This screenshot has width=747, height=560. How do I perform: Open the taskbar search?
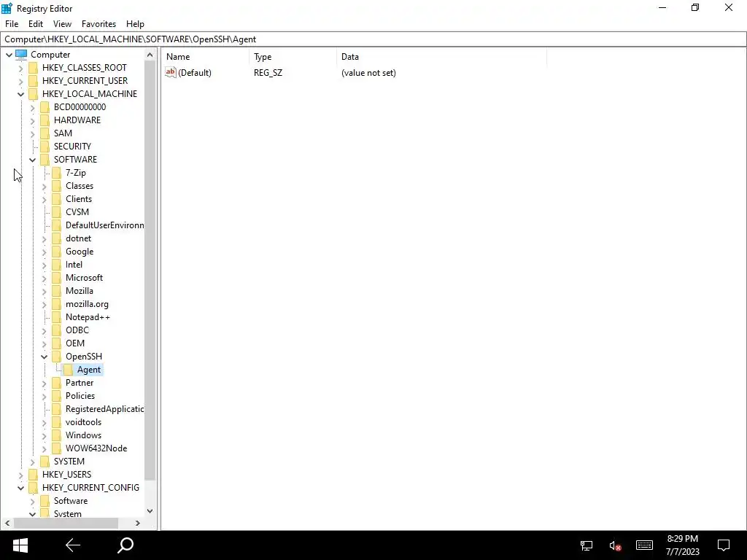[x=125, y=545]
